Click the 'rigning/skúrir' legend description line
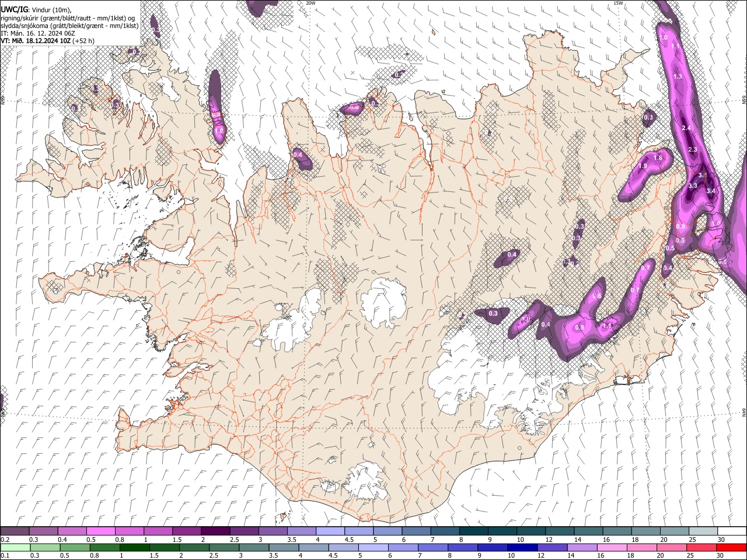This screenshot has height=560, width=747. pos(68,18)
